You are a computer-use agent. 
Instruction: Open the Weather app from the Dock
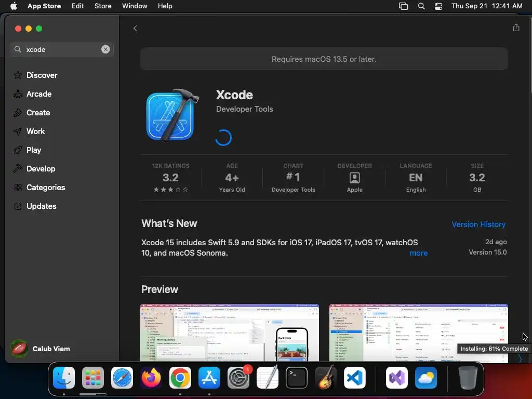click(x=426, y=378)
